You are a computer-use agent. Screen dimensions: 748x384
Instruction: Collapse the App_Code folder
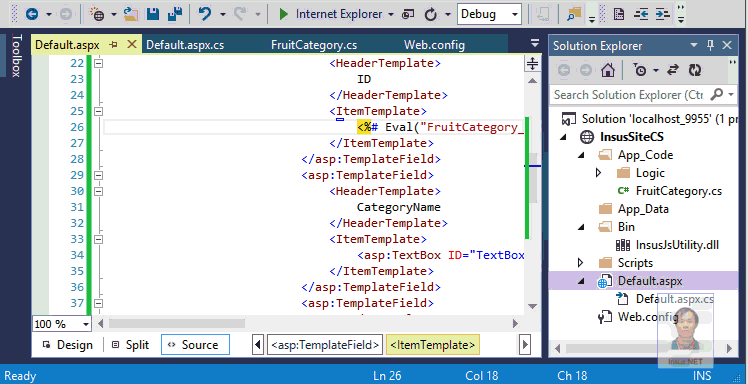[581, 155]
